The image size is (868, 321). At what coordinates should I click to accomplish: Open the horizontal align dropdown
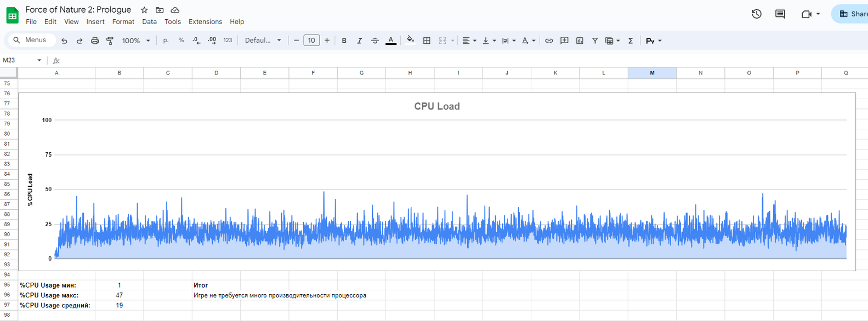click(x=469, y=41)
